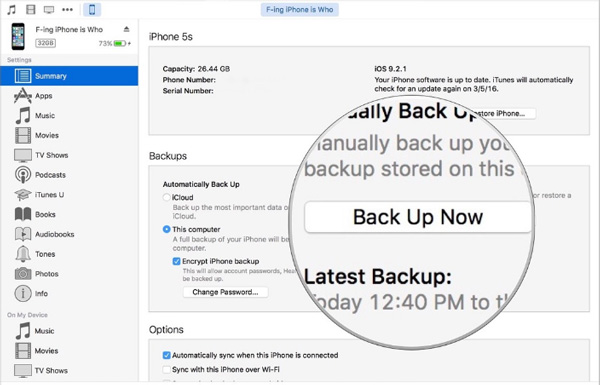Image resolution: width=600 pixels, height=385 pixels.
Task: Click the 73% battery indicator
Action: pos(114,43)
